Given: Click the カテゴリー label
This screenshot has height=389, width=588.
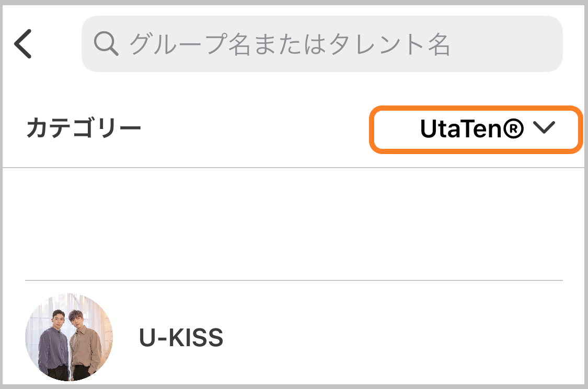Looking at the screenshot, I should (x=84, y=128).
